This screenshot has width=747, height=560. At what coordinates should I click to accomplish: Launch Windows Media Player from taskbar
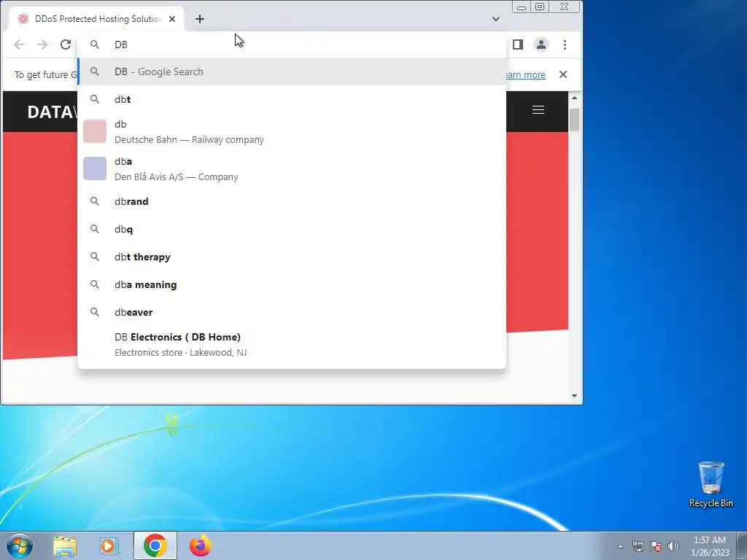[109, 545]
